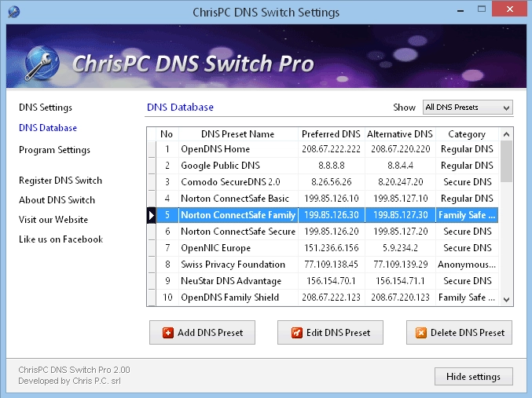This screenshot has height=398, width=532.
Task: Click the pencil icon on Edit DNS Preset
Action: [296, 333]
